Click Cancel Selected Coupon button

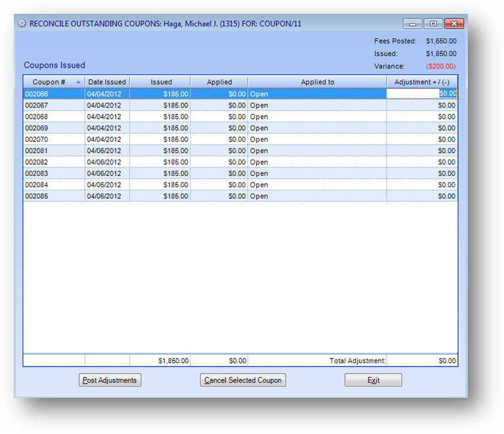[x=243, y=380]
